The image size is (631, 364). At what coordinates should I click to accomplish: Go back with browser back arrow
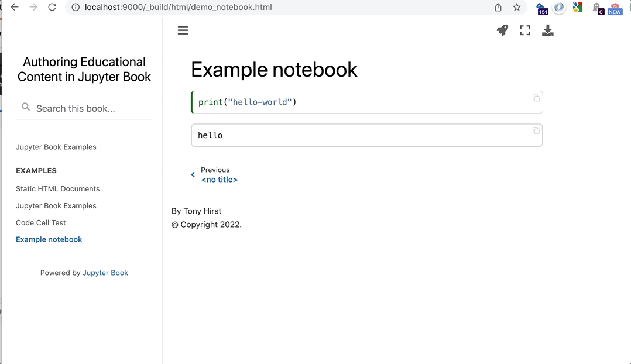15,7
